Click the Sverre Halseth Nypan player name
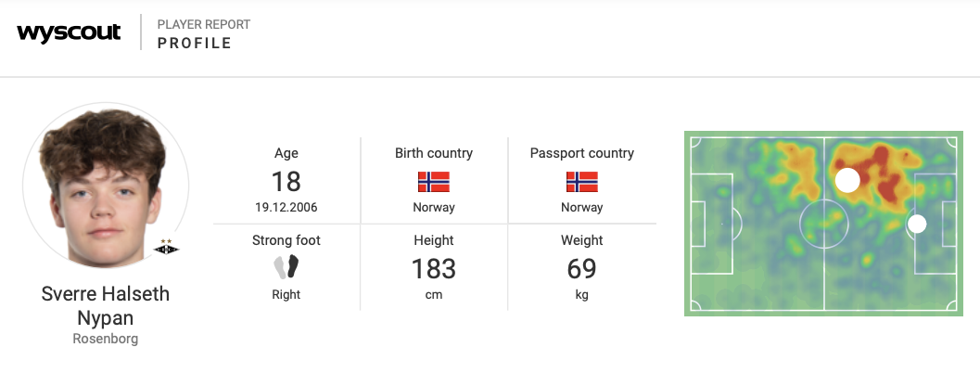Image resolution: width=980 pixels, height=373 pixels. (106, 306)
